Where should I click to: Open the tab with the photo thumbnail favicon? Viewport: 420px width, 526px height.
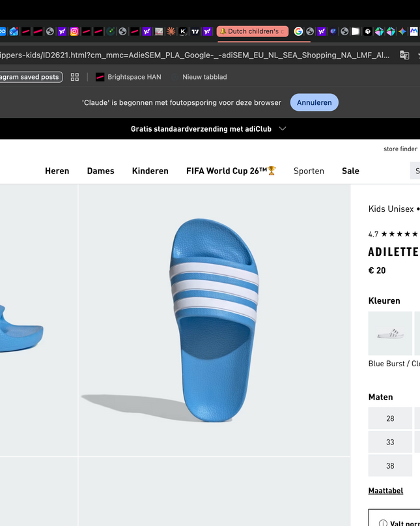(159, 31)
